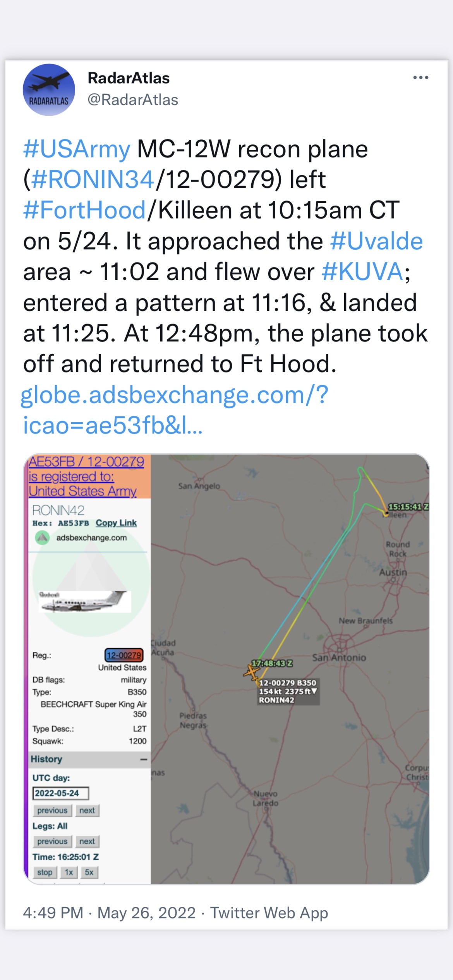Open the #FortHood hashtag link
Screen dimensions: 453x980
84,211
